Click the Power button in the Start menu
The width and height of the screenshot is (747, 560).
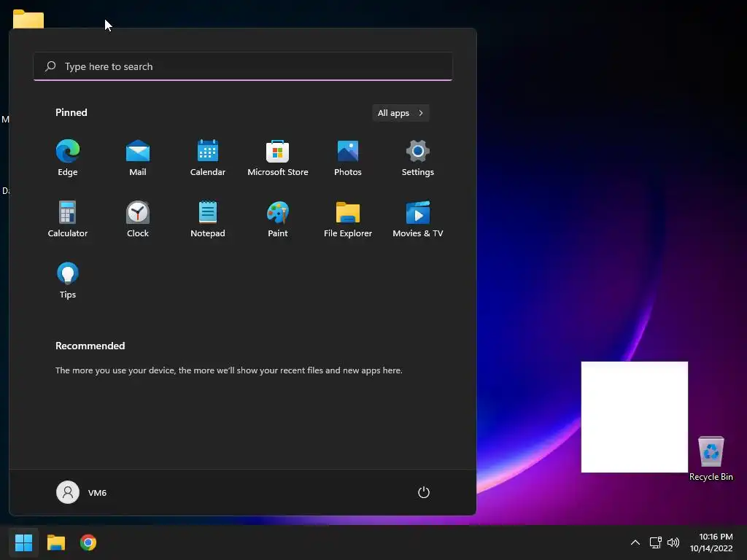tap(424, 492)
